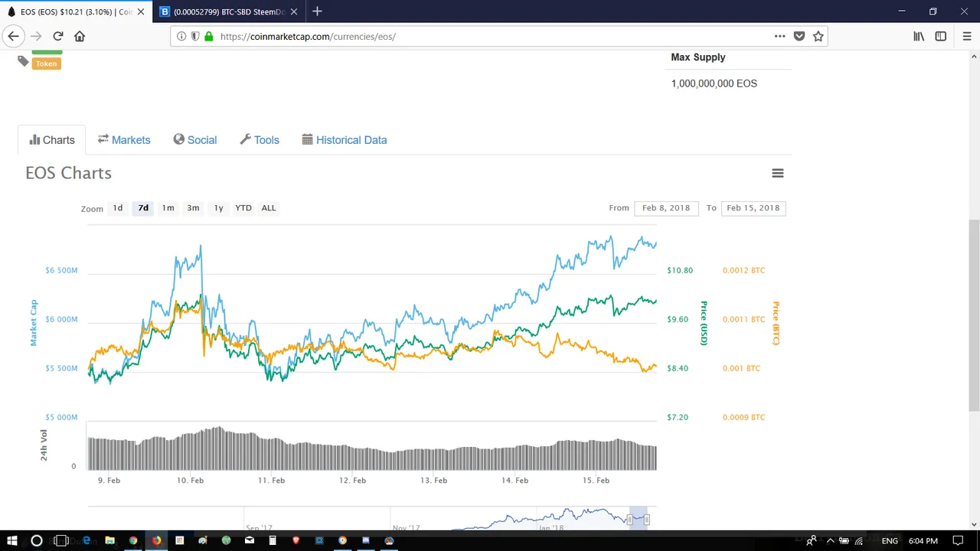
Task: Click the 1,000,000,000 EOS max supply value
Action: (714, 83)
